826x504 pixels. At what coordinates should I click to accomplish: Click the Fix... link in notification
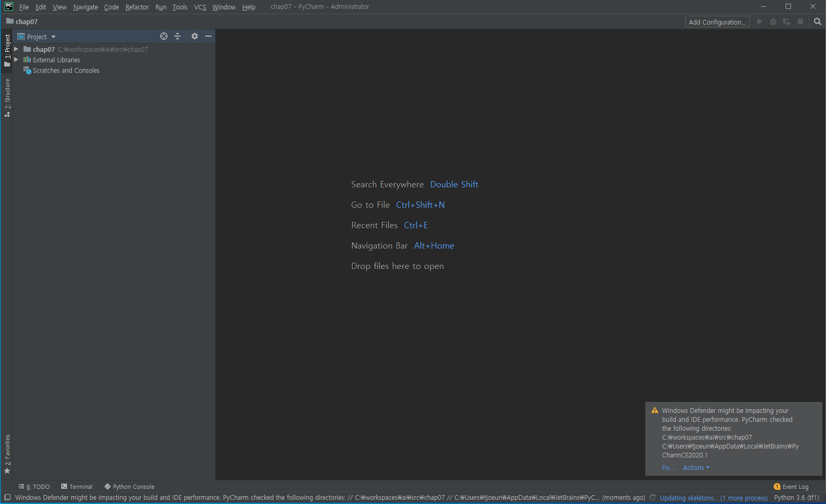tap(668, 468)
